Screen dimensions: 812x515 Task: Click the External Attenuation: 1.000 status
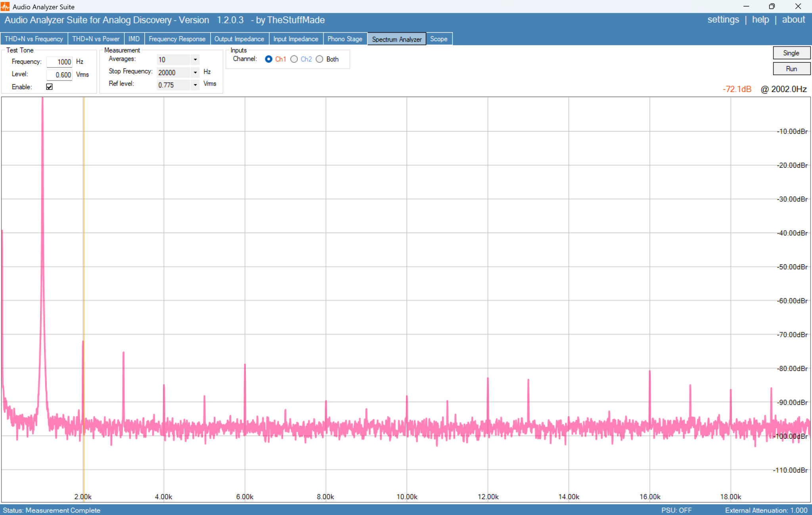pos(766,510)
